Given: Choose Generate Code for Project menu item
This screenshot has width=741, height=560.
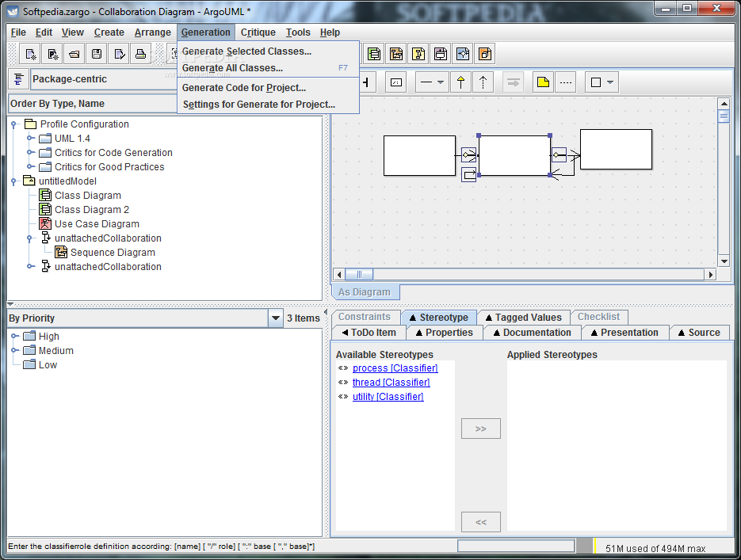Looking at the screenshot, I should point(268,88).
